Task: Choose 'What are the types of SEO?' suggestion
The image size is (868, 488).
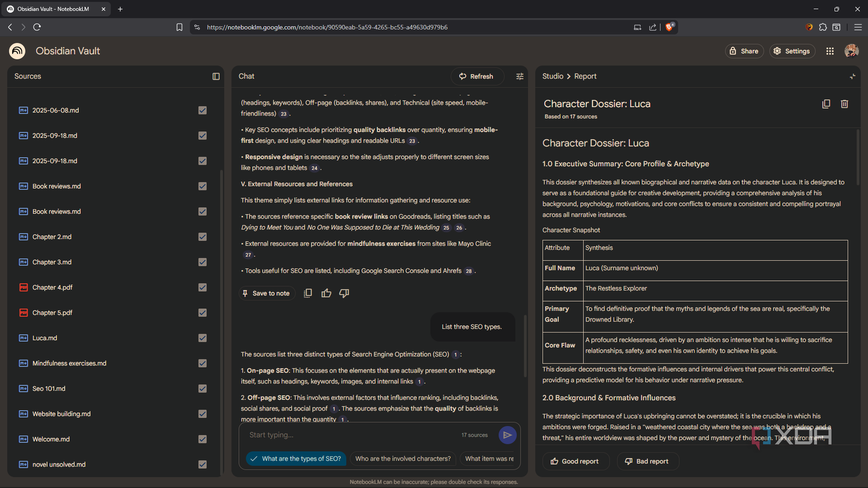Action: (x=296, y=459)
